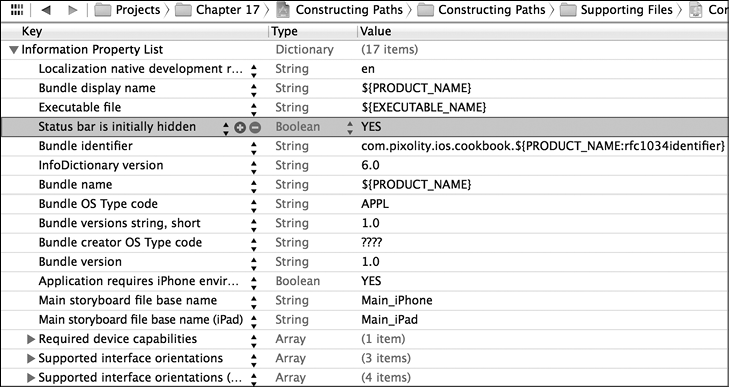The height and width of the screenshot is (387, 729).
Task: Collapse the Information Property List triangle
Action: [x=14, y=50]
